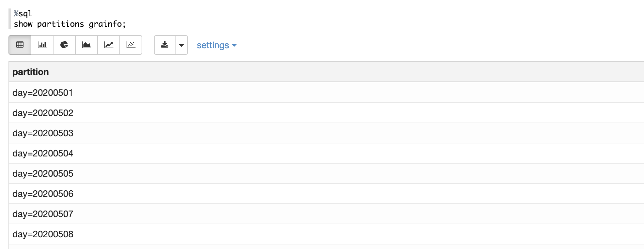This screenshot has height=249, width=644.
Task: Select the scatter chart visualization
Action: pyautogui.click(x=131, y=45)
